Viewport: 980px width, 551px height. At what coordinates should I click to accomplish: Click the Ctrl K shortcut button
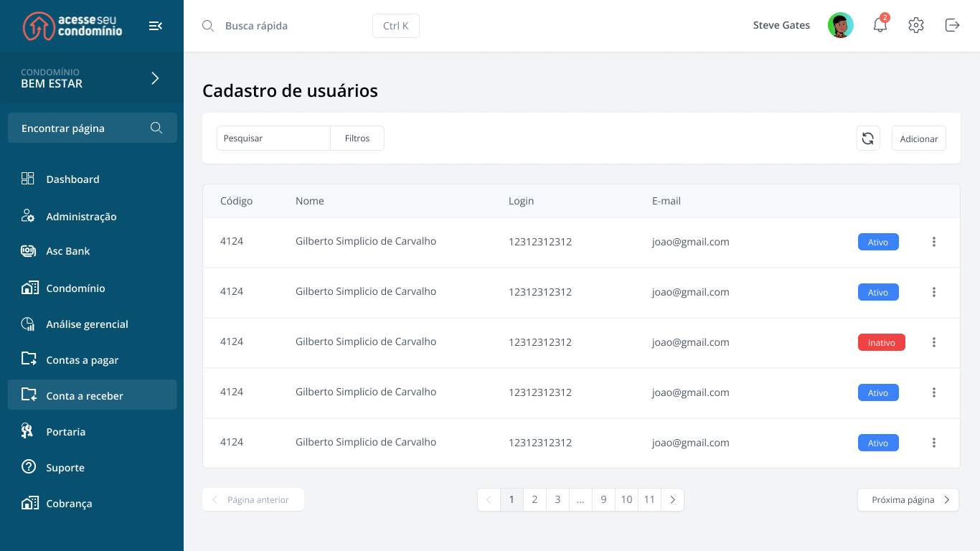tap(396, 26)
